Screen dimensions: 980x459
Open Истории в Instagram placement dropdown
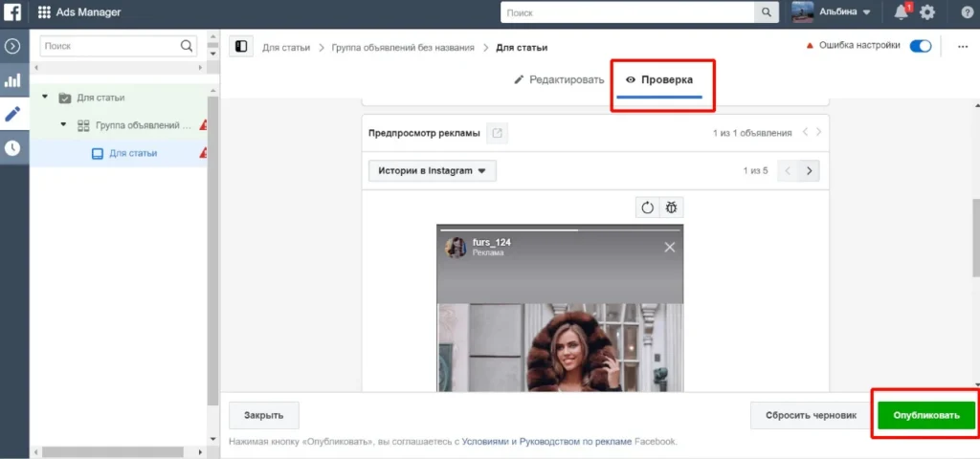point(433,170)
